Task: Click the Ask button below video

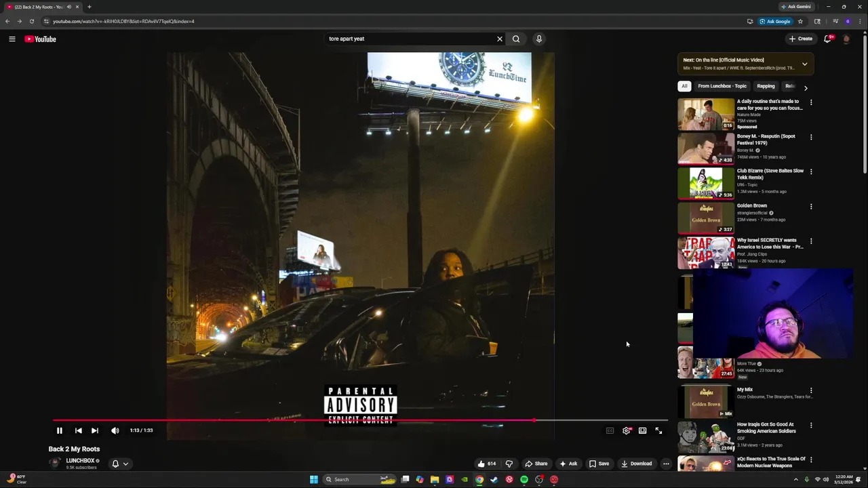Action: pyautogui.click(x=568, y=464)
